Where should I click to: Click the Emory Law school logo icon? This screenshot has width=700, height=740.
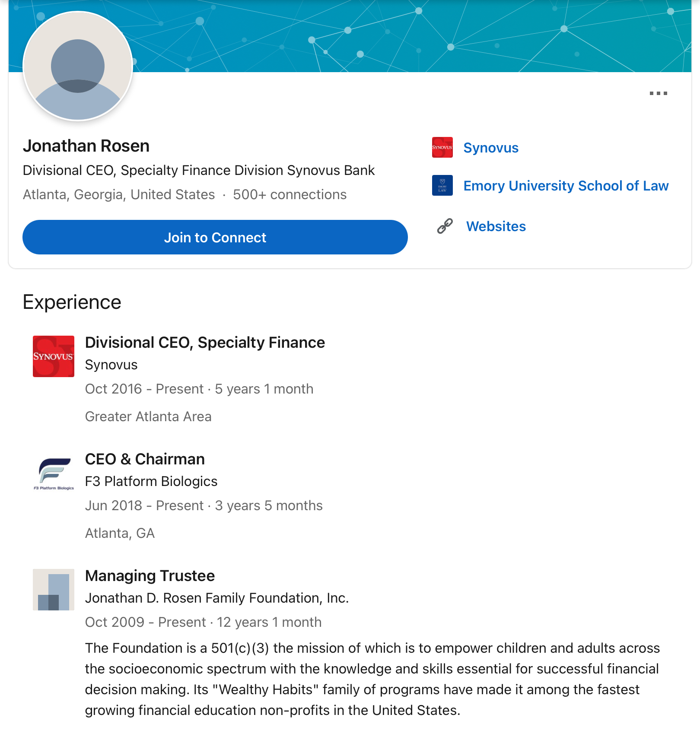point(442,185)
